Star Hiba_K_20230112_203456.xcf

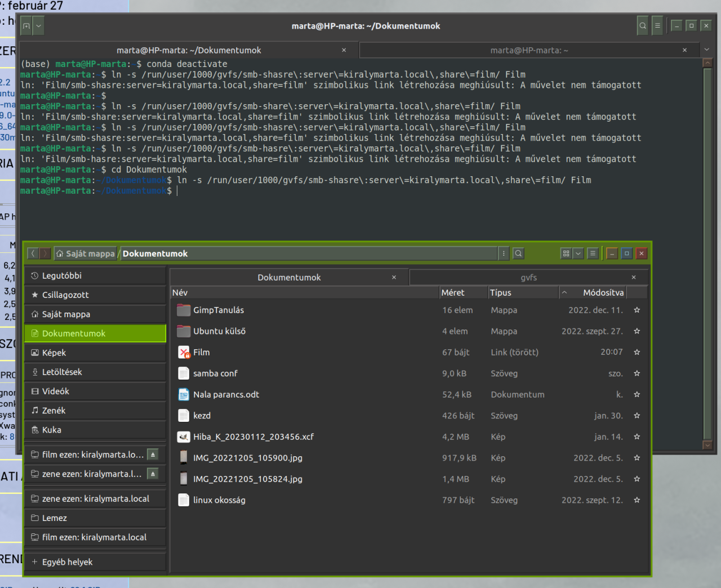[637, 436]
